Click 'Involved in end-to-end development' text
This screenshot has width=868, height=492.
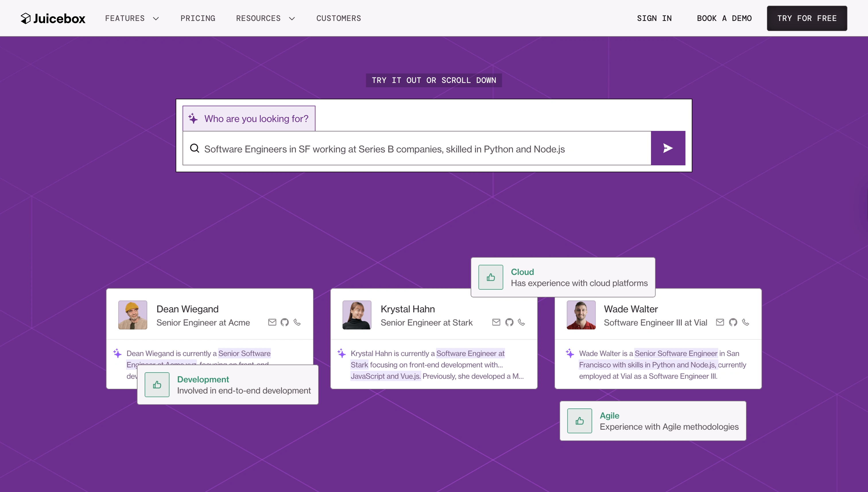pyautogui.click(x=244, y=390)
